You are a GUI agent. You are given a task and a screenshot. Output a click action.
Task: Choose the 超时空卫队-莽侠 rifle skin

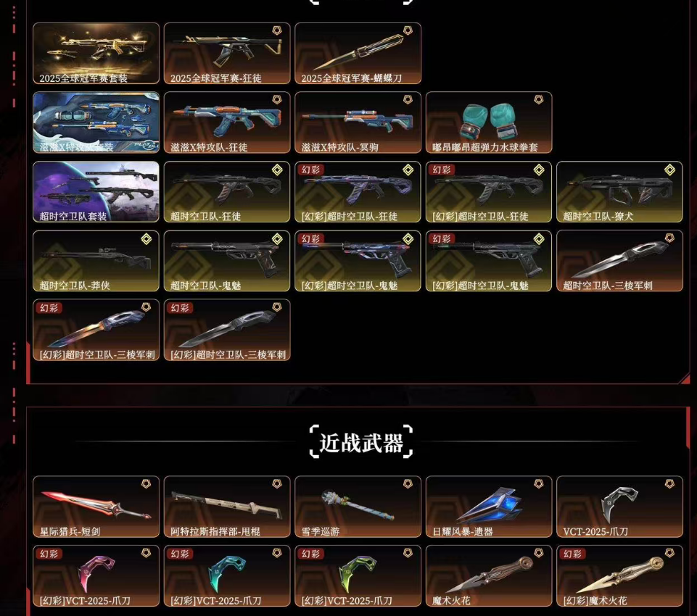96,261
